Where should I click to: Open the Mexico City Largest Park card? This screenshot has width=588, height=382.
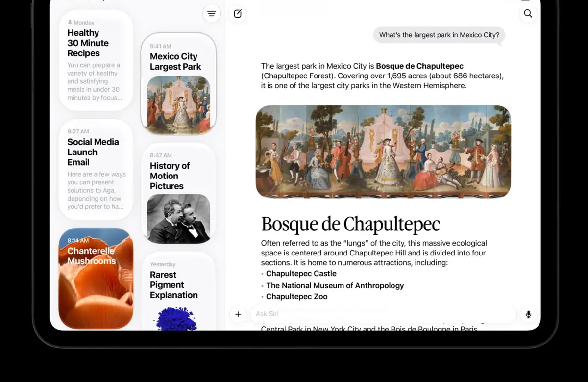point(178,84)
